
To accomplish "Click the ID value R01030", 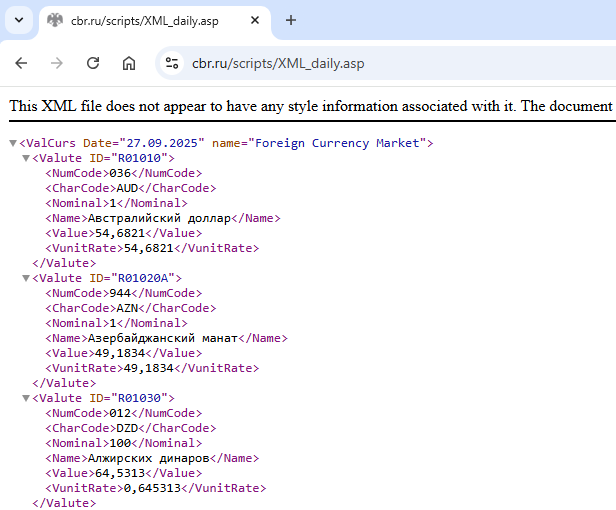I will coord(139,398).
